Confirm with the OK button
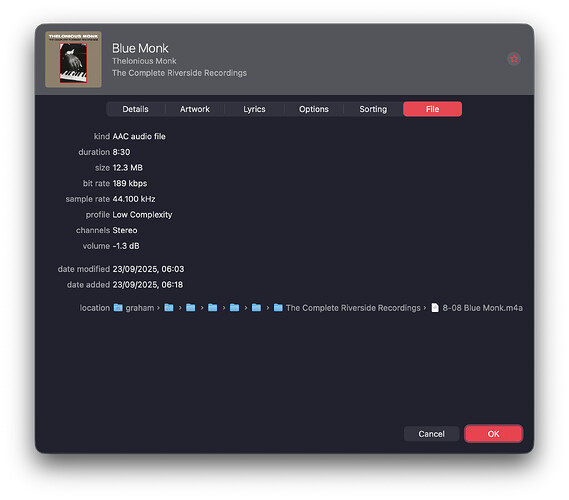 click(494, 434)
